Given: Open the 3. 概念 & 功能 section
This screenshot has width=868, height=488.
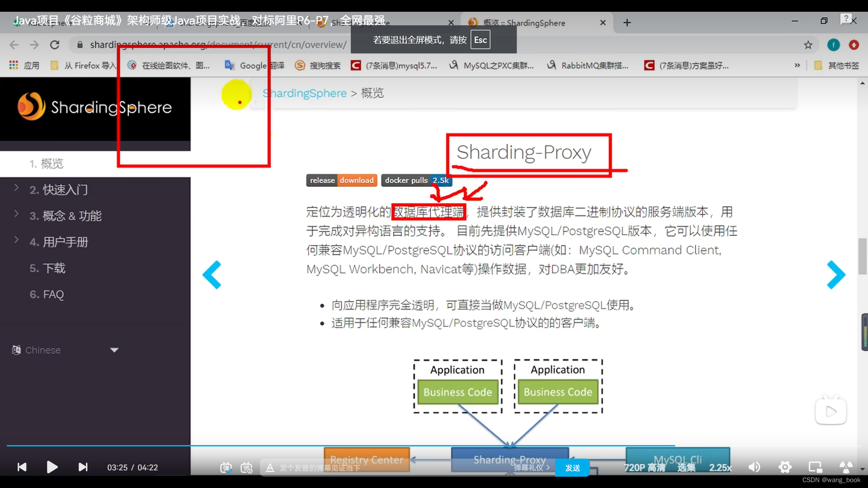Looking at the screenshot, I should [x=66, y=216].
